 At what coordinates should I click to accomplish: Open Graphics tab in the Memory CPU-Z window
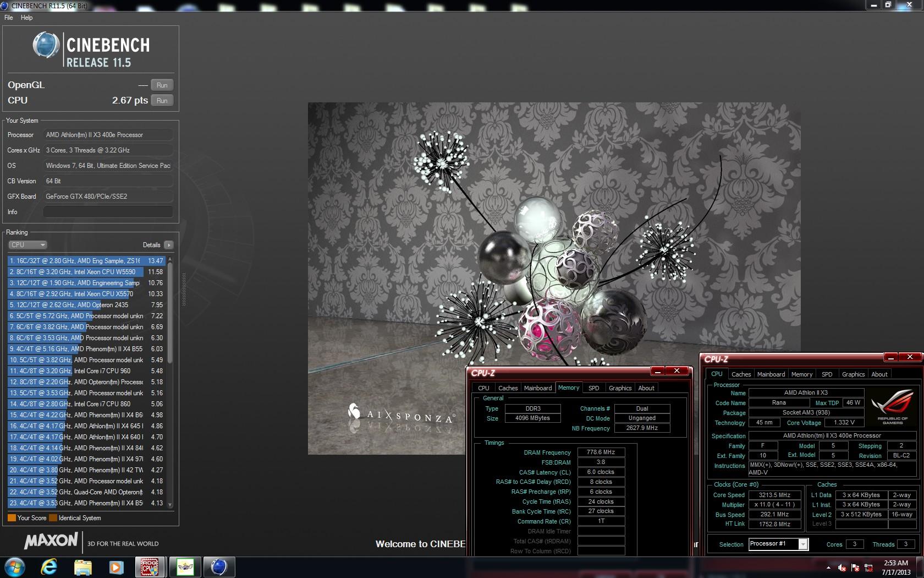coord(620,388)
